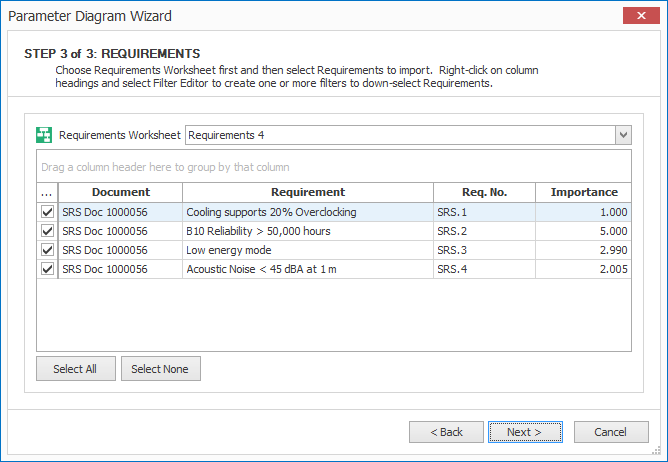Close the Parameter Diagram Wizard window
Viewport: 668px width, 462px height.
(640, 16)
